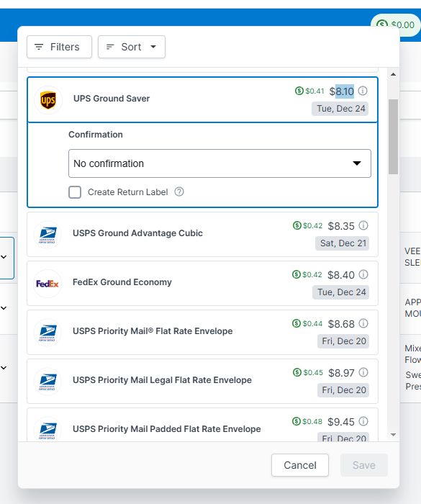Click the $8.10 price text

tap(342, 91)
